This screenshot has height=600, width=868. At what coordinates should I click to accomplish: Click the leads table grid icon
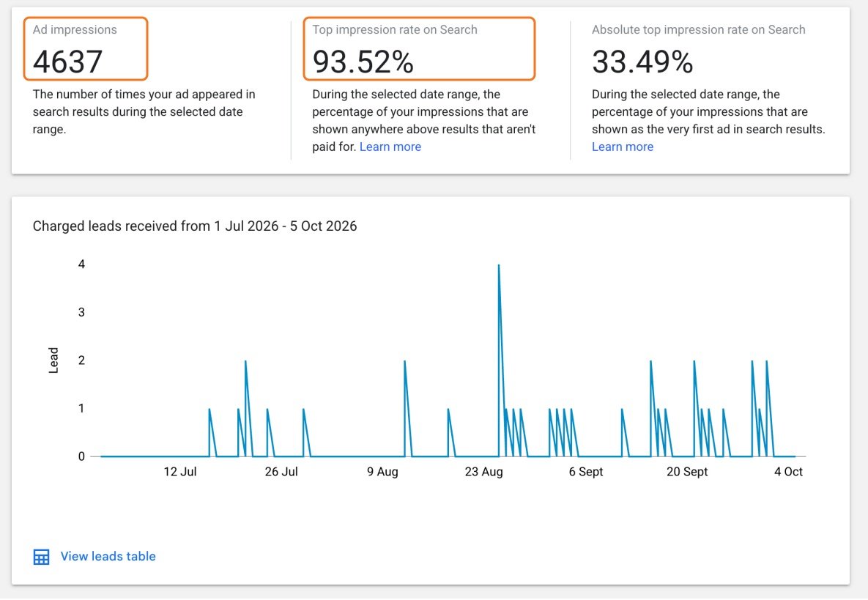point(42,557)
